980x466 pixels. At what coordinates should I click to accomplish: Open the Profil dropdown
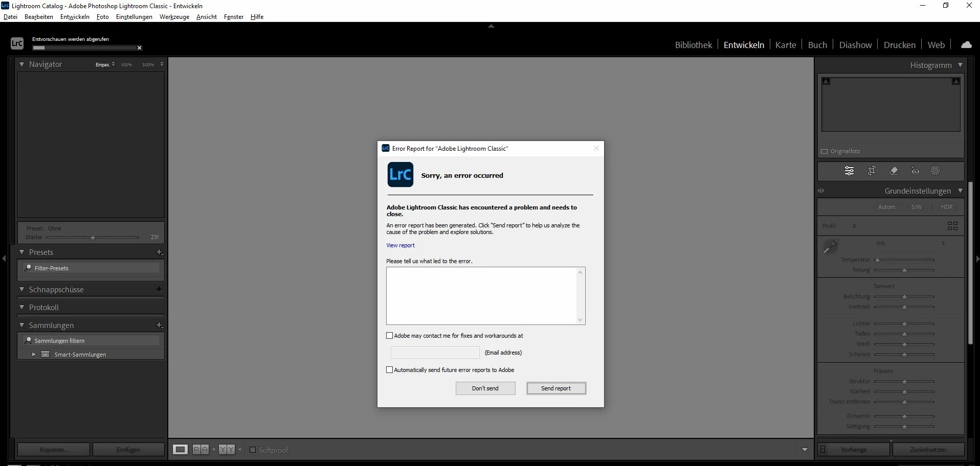[854, 226]
